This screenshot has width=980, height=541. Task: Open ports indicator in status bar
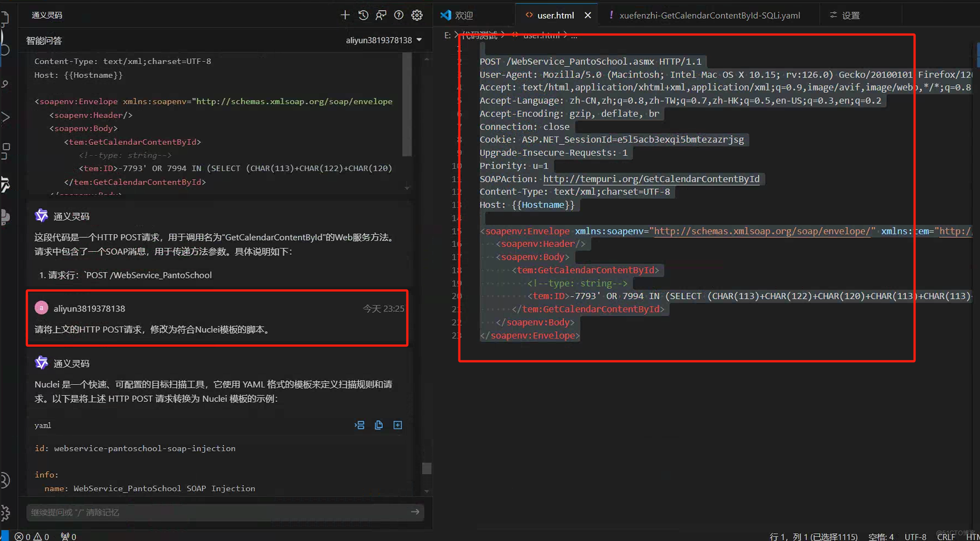(69, 537)
